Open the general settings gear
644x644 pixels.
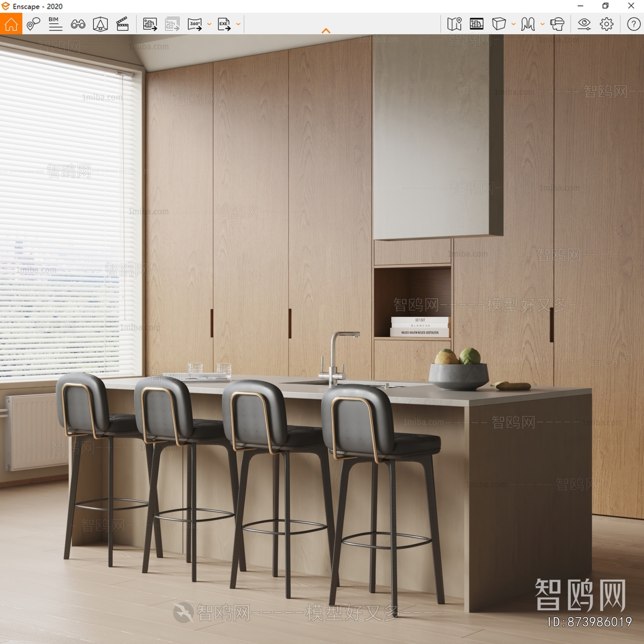point(606,24)
